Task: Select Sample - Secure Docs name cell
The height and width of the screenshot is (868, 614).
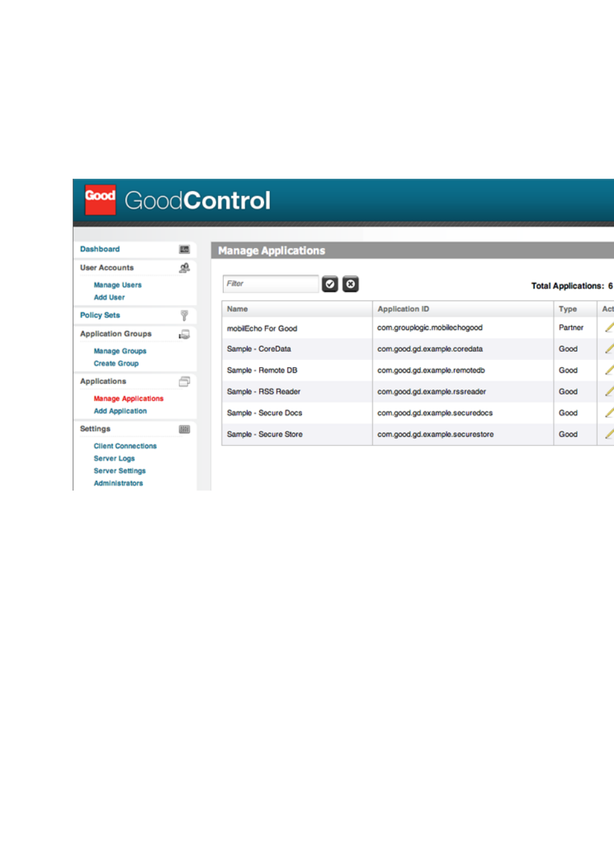Action: [265, 413]
